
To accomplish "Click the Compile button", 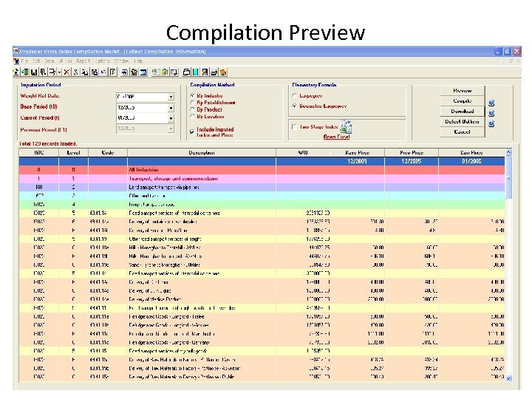I will pyautogui.click(x=462, y=100).
